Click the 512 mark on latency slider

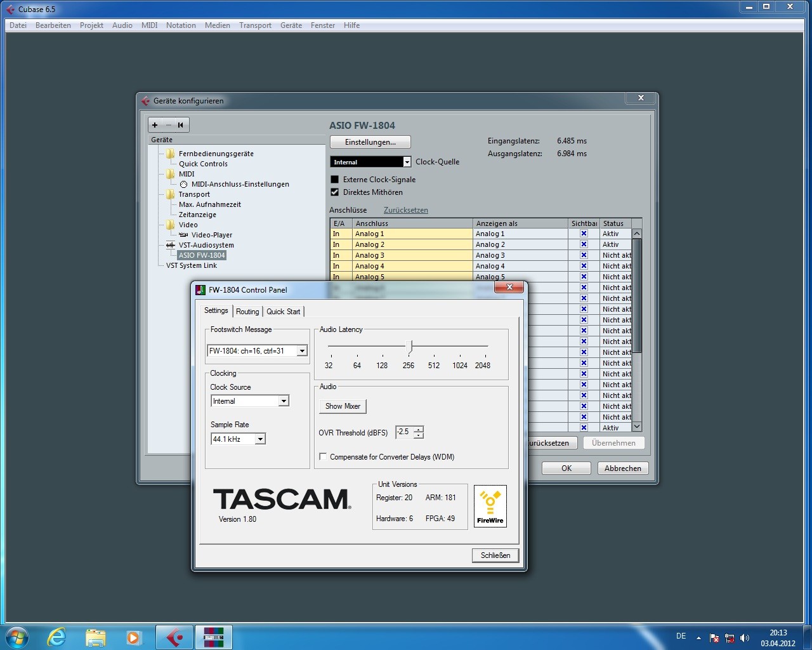[x=434, y=366]
